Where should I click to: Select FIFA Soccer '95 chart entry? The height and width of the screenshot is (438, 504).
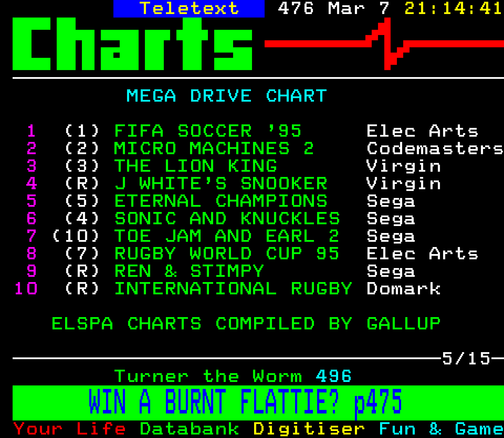tap(208, 131)
